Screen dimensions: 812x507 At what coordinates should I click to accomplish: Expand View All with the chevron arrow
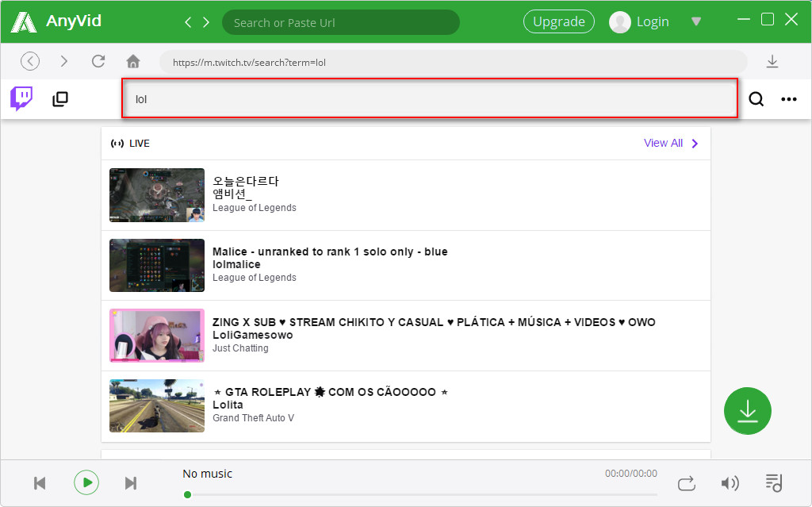tap(695, 144)
